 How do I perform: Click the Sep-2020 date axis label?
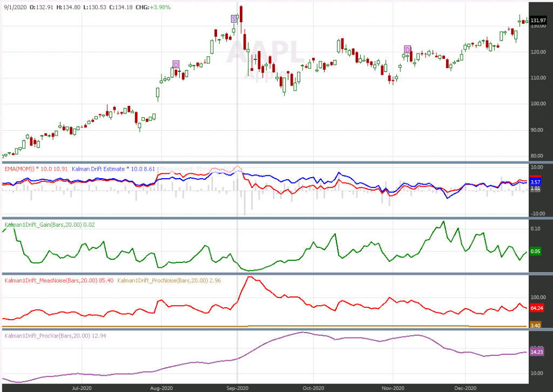238,388
